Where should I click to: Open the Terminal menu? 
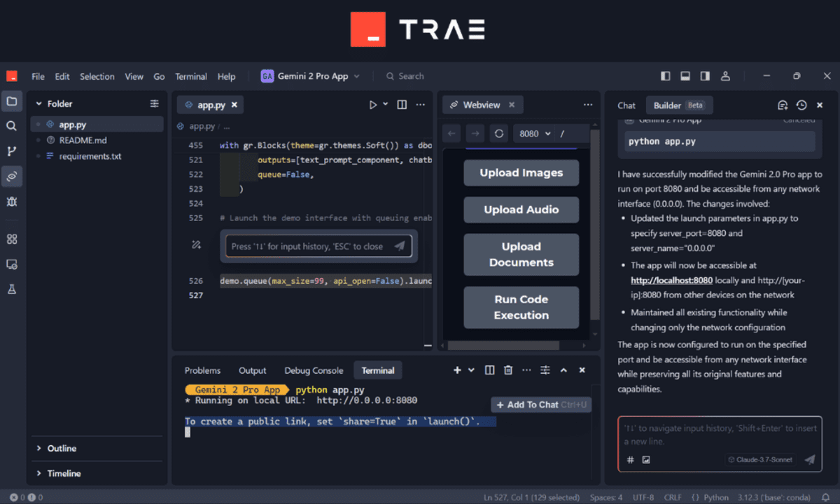coord(190,76)
